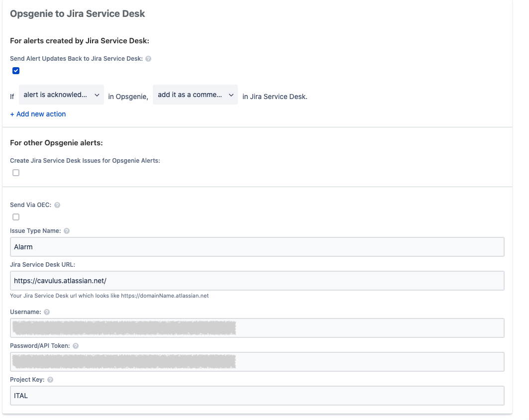This screenshot has width=529, height=420.
Task: Open help icon for Send Alert Updates
Action: [x=148, y=59]
